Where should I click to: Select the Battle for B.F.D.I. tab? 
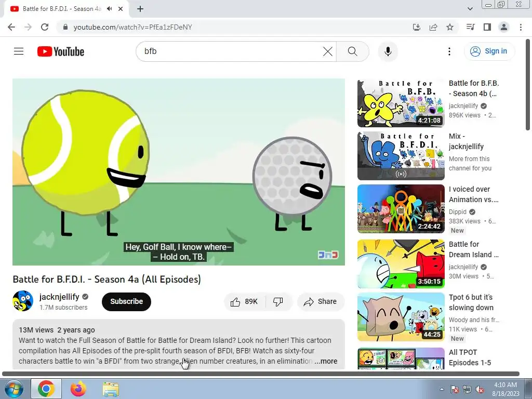pos(62,9)
